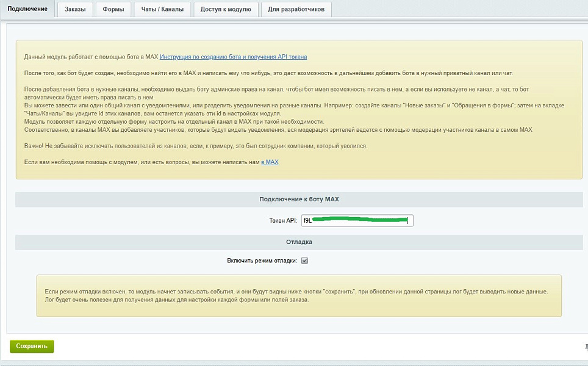Pin the bottom button panel
The width and height of the screenshot is (588, 366).
coord(586,346)
